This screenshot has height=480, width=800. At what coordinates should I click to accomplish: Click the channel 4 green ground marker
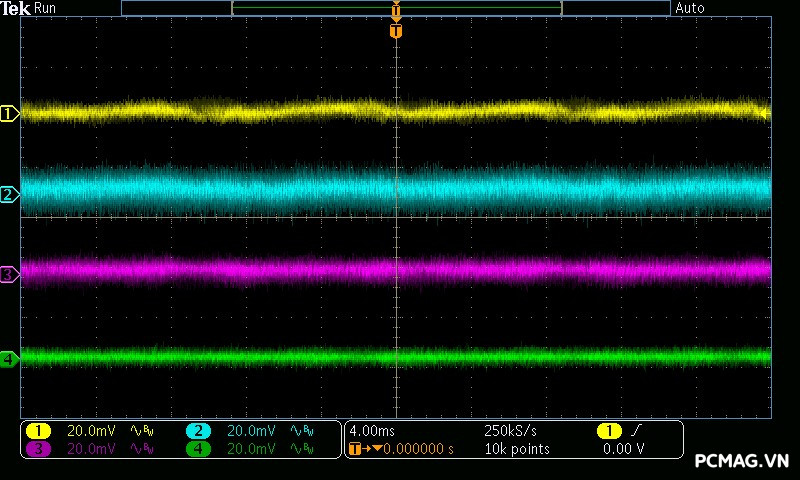click(9, 358)
